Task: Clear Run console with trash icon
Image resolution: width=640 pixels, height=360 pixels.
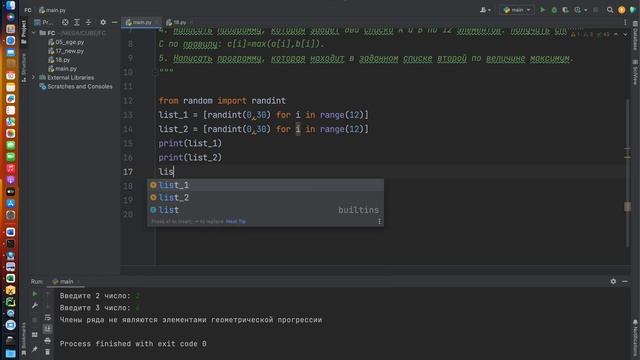Action: point(48,352)
